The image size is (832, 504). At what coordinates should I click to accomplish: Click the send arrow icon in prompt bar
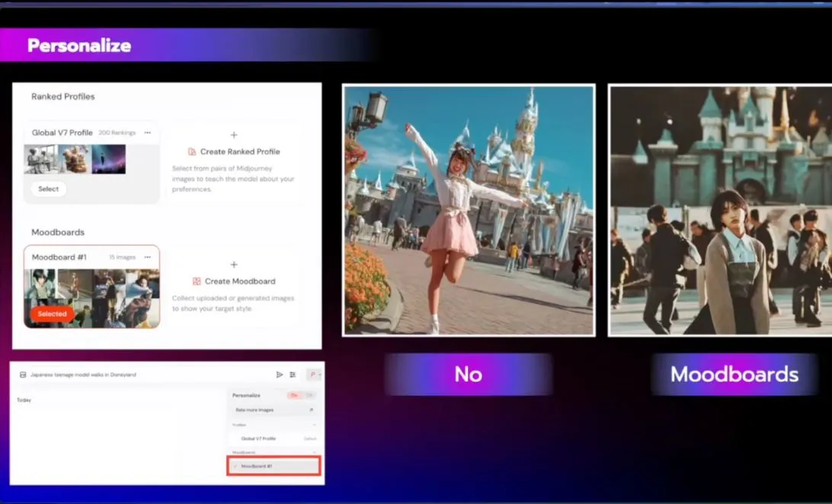(x=280, y=375)
